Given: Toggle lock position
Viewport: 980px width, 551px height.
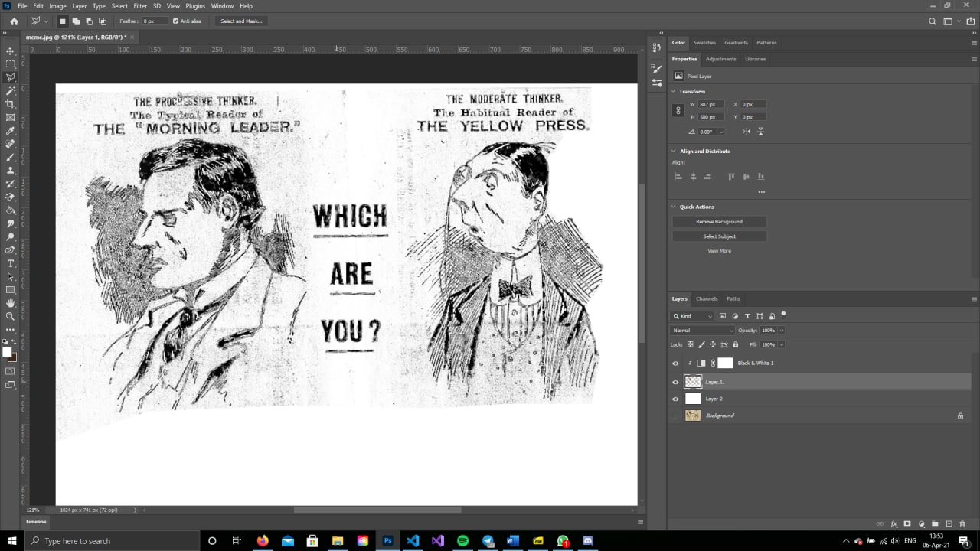Looking at the screenshot, I should [x=713, y=344].
